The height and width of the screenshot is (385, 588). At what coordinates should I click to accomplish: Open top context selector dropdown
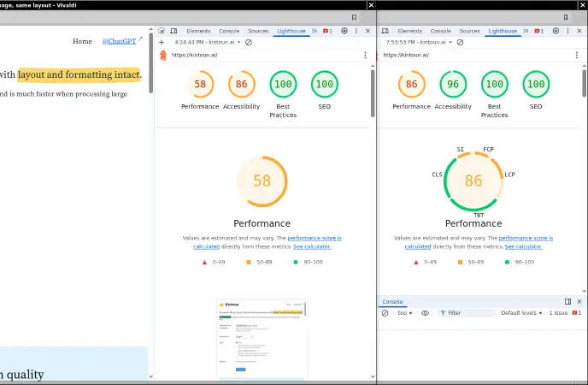(x=405, y=313)
